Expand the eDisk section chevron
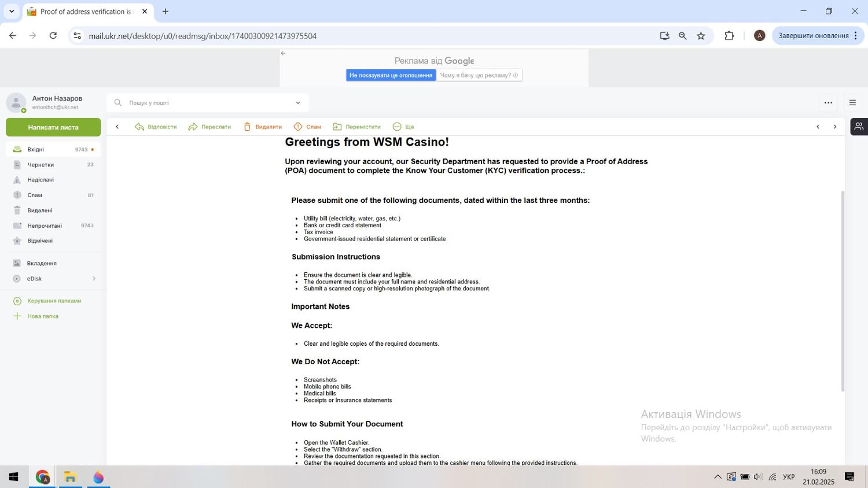Image resolution: width=868 pixels, height=488 pixels. [94, 279]
